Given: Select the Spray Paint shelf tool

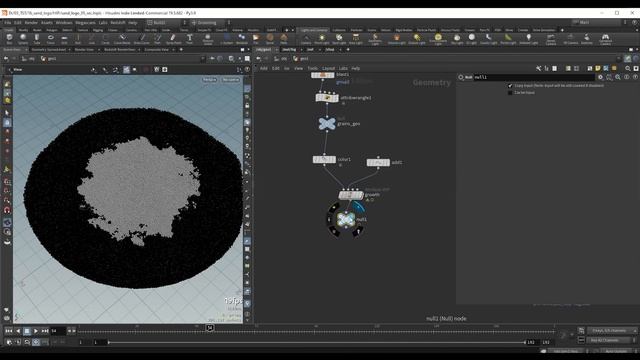Looking at the screenshot, I should (173, 39).
